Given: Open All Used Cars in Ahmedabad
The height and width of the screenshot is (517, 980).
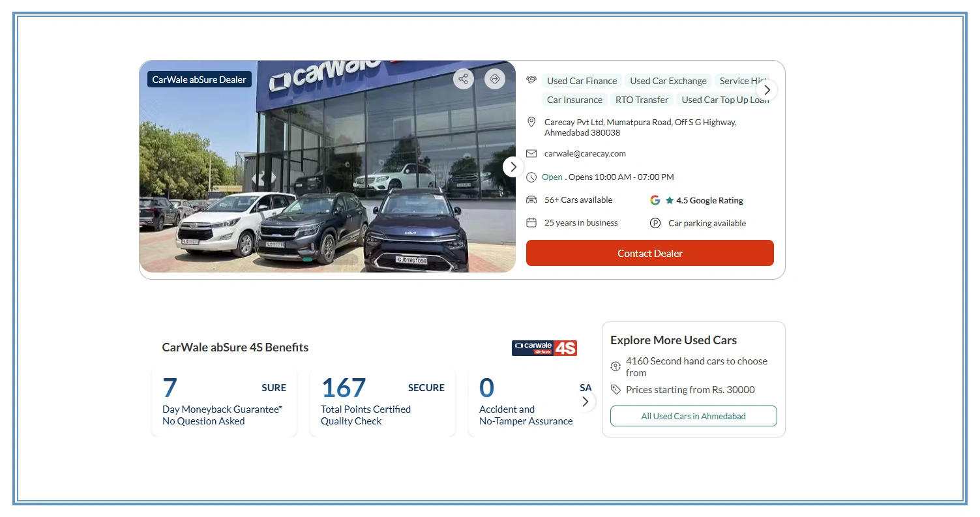Looking at the screenshot, I should (x=693, y=416).
